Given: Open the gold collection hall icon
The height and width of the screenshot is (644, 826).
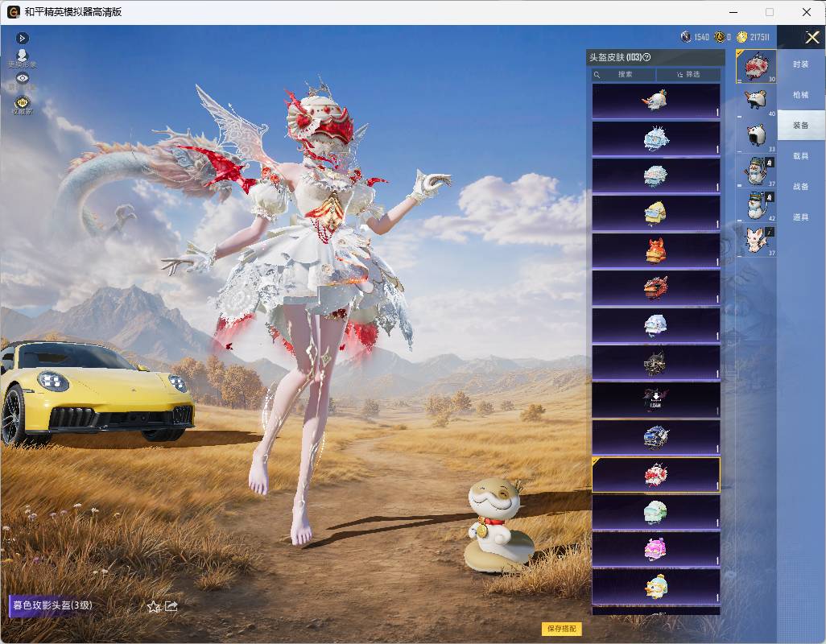Looking at the screenshot, I should tap(22, 105).
